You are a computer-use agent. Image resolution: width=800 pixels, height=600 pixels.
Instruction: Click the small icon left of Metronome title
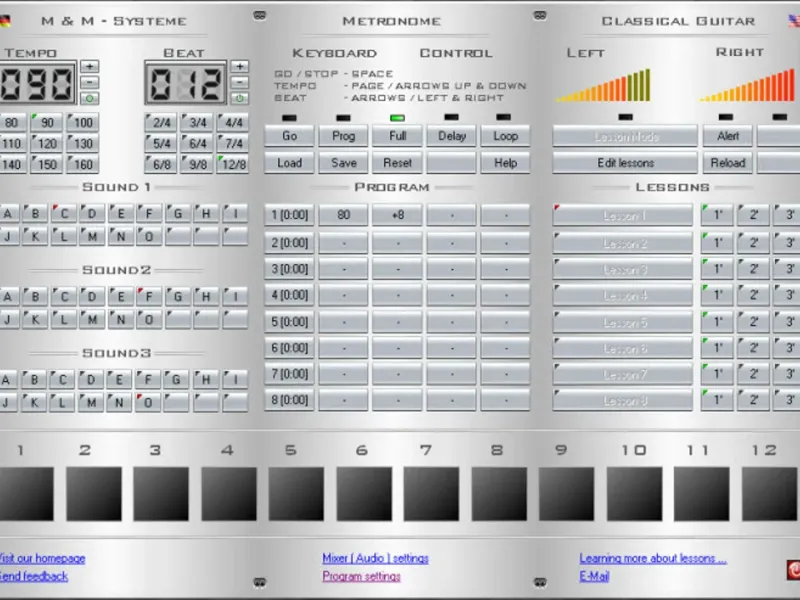pos(259,16)
